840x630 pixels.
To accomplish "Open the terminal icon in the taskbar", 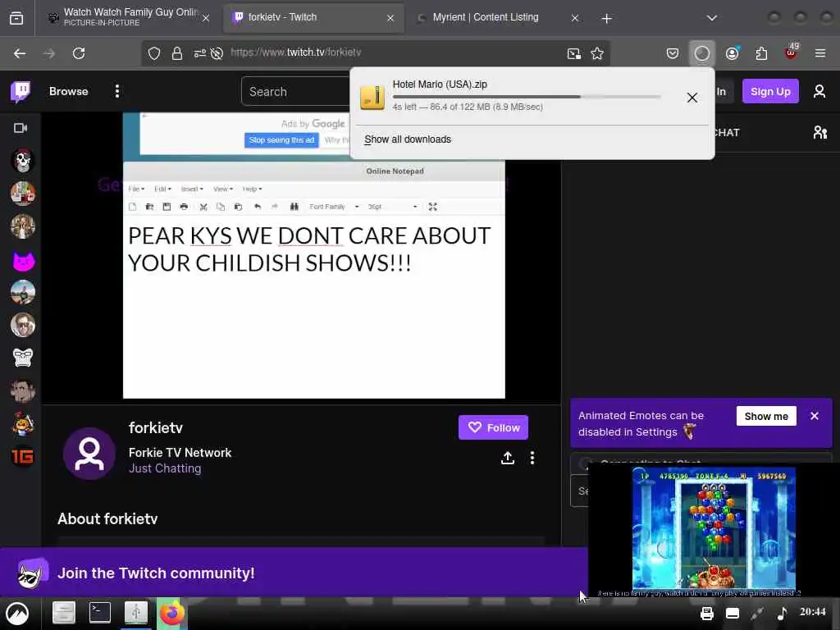I will click(99, 612).
